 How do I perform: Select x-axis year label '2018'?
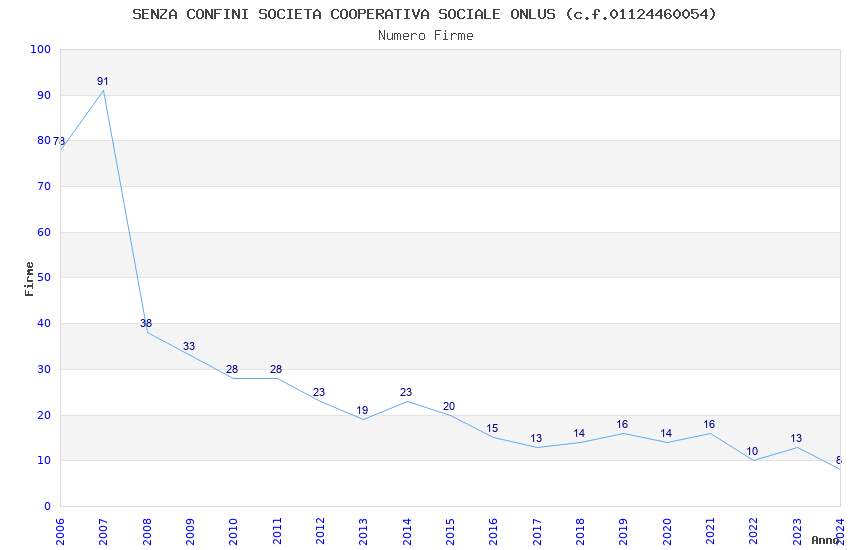[x=580, y=531]
